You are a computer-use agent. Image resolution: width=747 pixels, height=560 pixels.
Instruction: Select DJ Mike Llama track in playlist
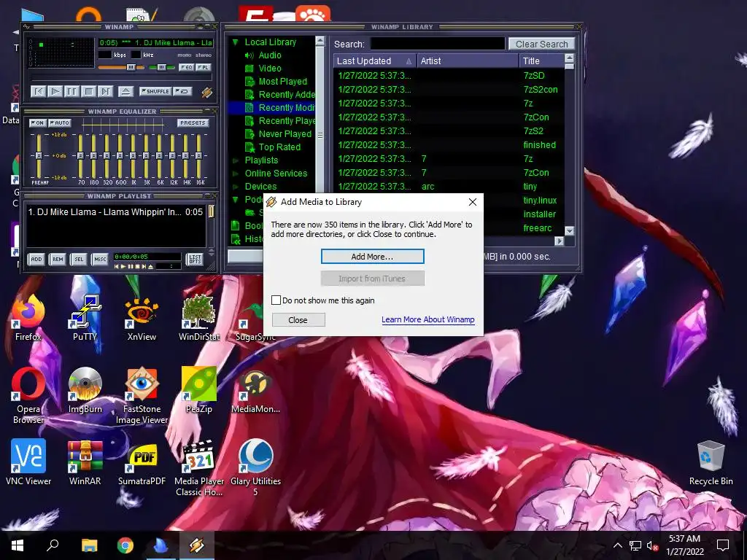click(x=115, y=212)
